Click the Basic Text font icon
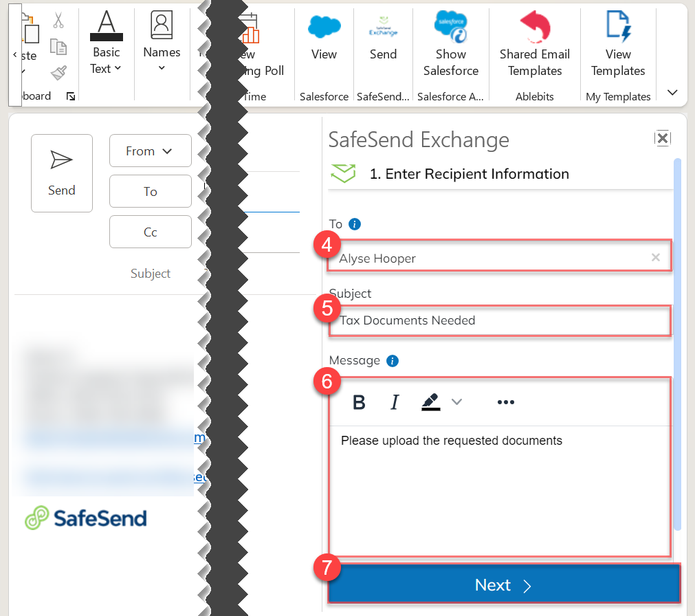 [x=107, y=25]
